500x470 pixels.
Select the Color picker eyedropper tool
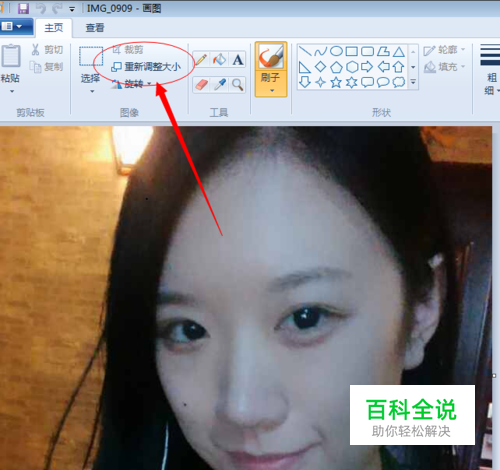tap(219, 84)
